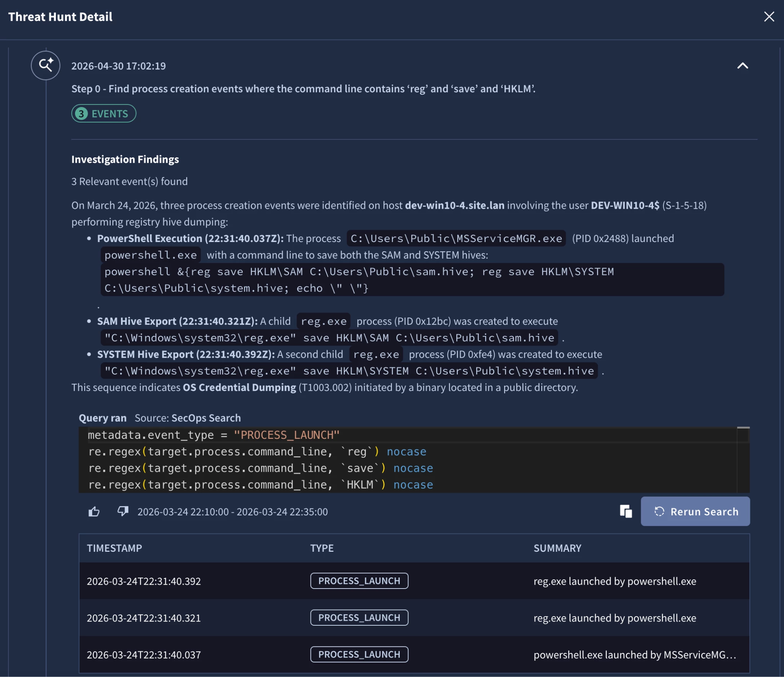Click the step timestamp 2026-04-30 17:02:19
784x677 pixels.
click(x=119, y=66)
